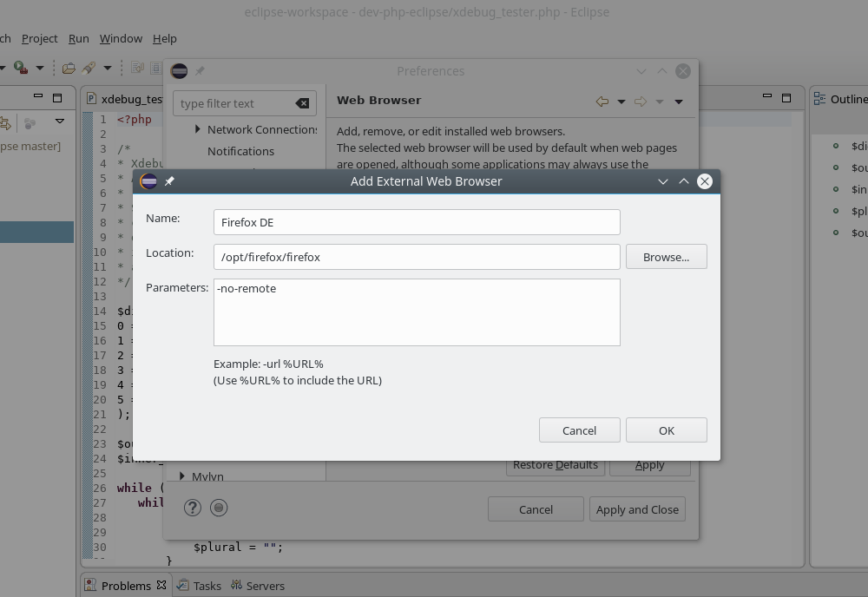Open the forward-history dropdown in Preferences
The image size is (868, 597).
pyautogui.click(x=660, y=102)
